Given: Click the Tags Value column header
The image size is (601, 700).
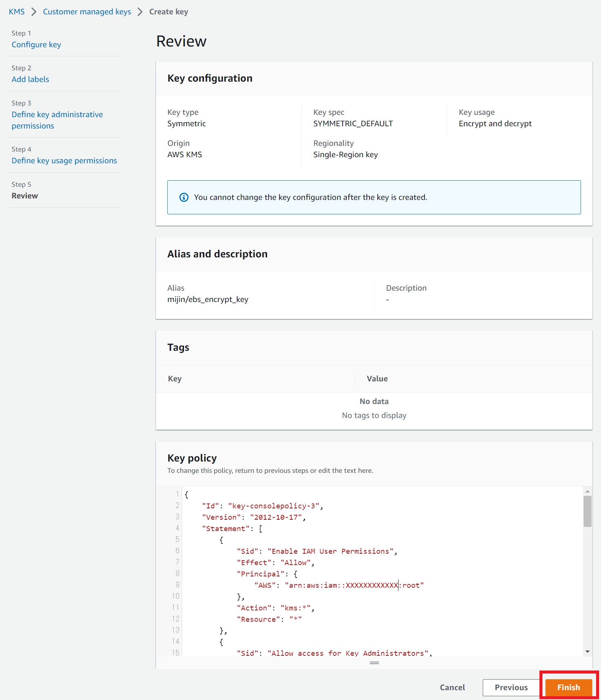Looking at the screenshot, I should click(x=377, y=379).
